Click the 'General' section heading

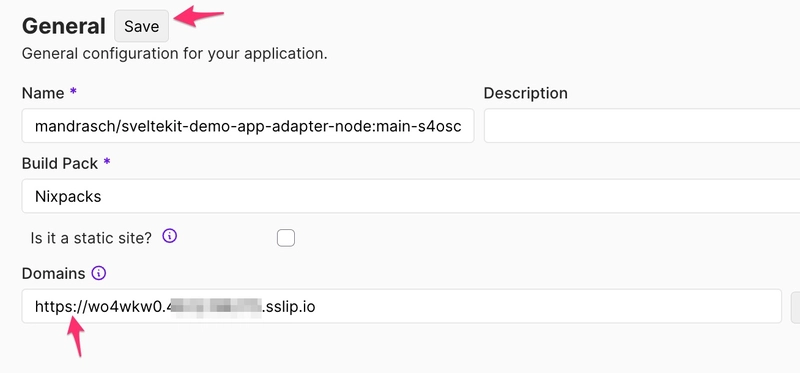64,26
